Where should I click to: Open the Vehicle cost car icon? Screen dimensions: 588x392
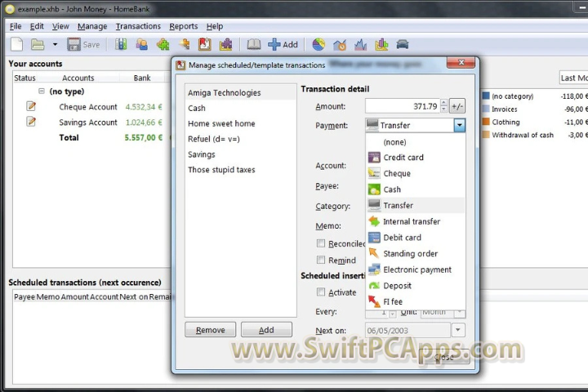[403, 44]
